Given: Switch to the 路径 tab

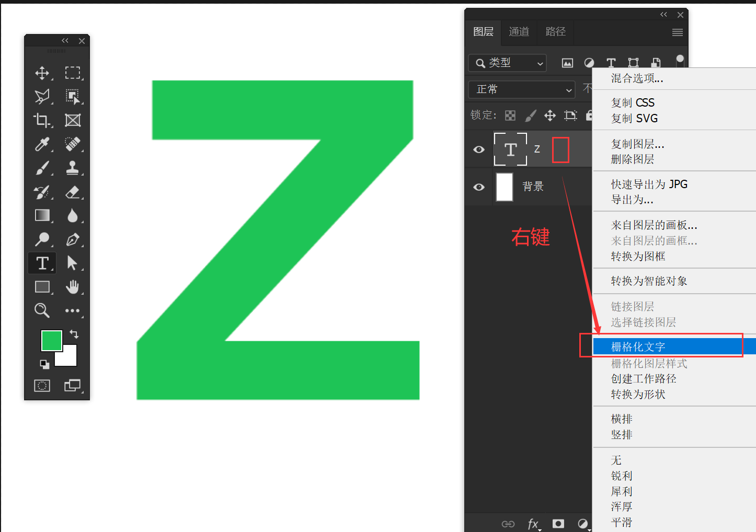Looking at the screenshot, I should pos(555,32).
